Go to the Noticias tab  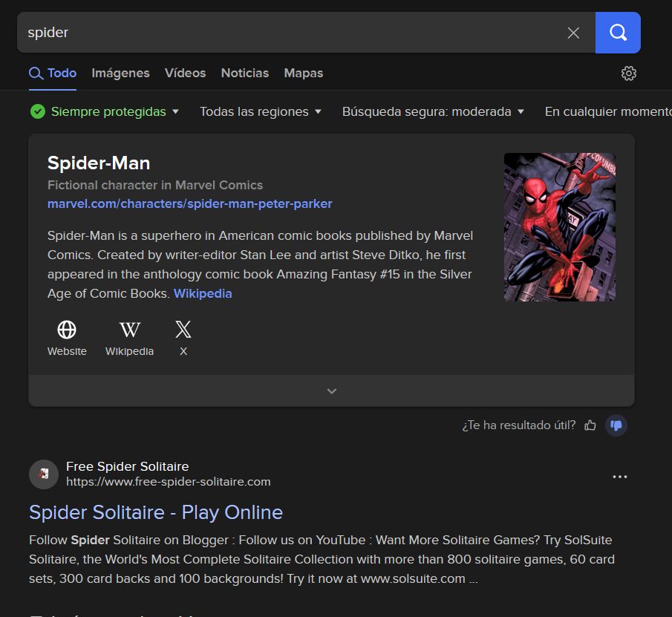coord(245,73)
